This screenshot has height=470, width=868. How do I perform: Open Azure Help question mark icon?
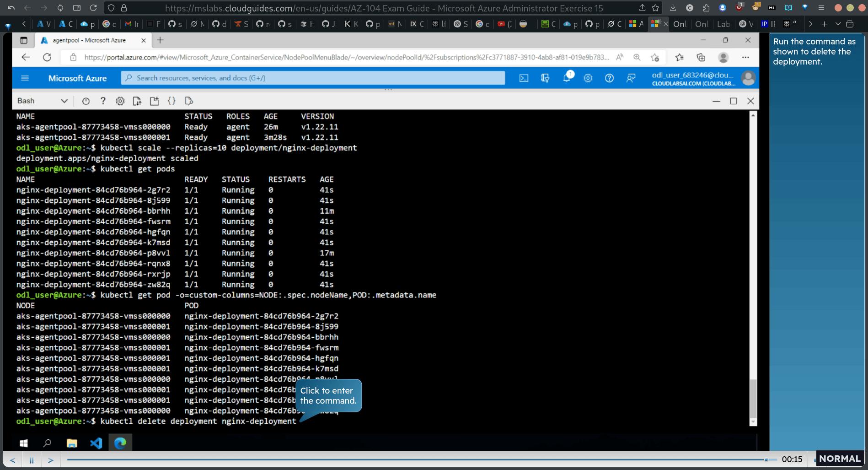click(x=609, y=78)
